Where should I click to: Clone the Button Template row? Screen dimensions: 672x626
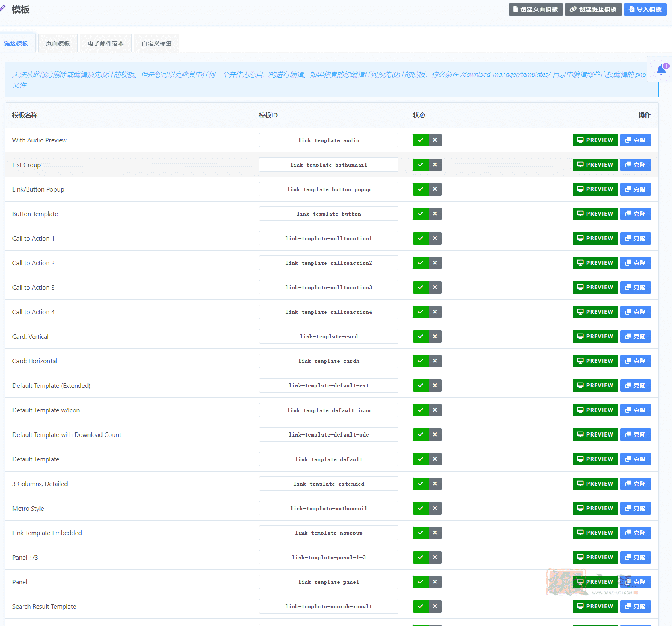point(635,214)
